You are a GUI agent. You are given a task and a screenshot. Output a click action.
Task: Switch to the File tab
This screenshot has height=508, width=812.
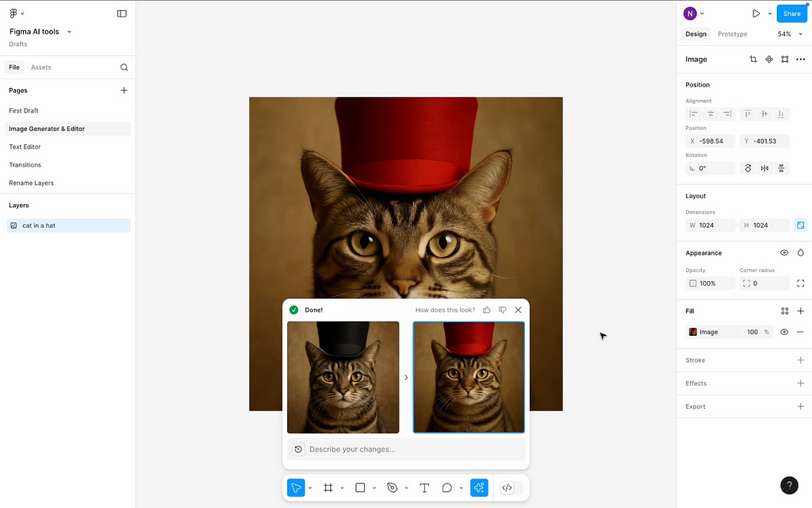(14, 67)
